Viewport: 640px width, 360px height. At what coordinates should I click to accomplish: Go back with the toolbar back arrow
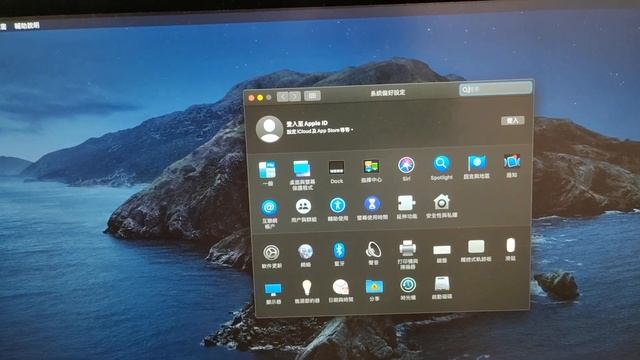283,96
